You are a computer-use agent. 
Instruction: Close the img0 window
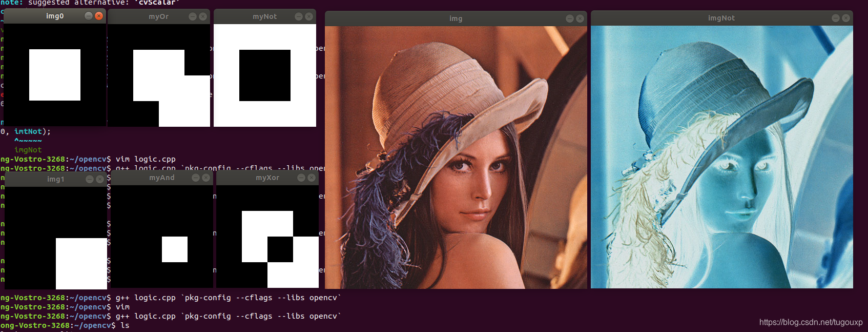point(99,16)
